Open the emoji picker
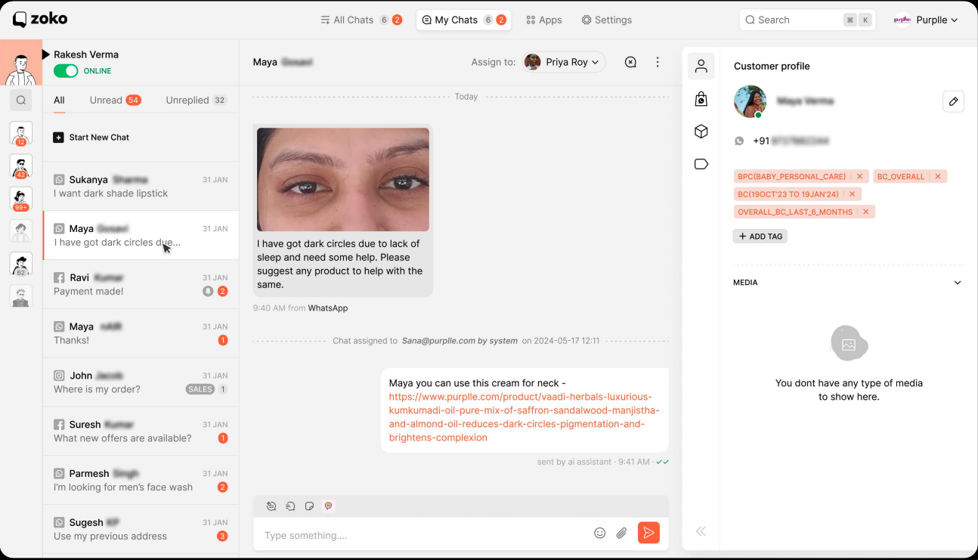 [x=600, y=533]
